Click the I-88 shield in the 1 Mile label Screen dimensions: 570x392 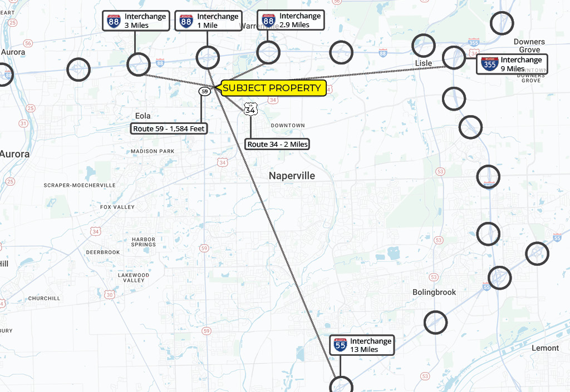tap(186, 21)
